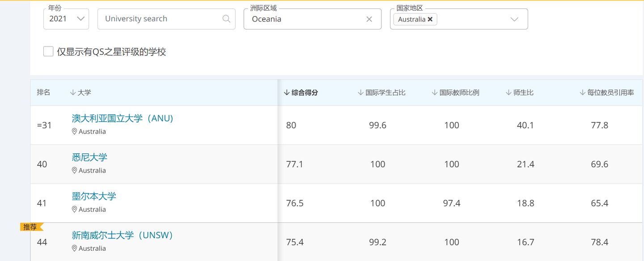Viewport: 644px width, 261px height.
Task: Click the magnifier icon in University search
Action: (x=226, y=19)
